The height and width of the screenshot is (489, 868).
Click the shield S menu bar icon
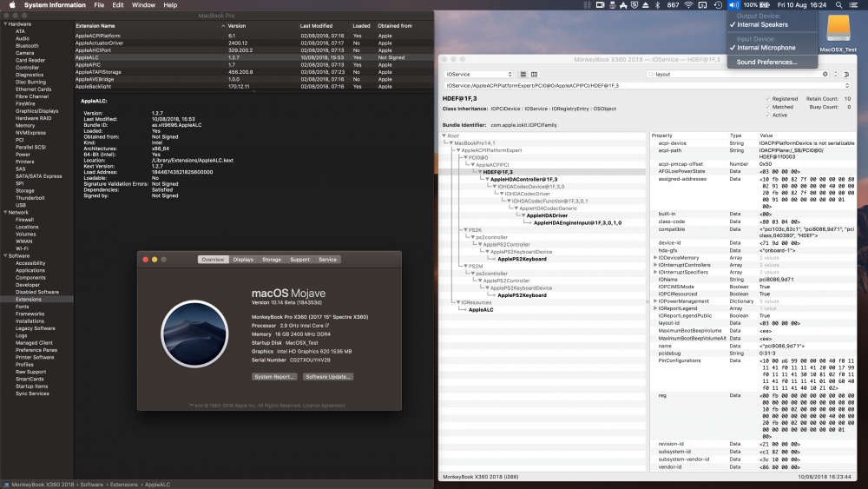pyautogui.click(x=635, y=5)
